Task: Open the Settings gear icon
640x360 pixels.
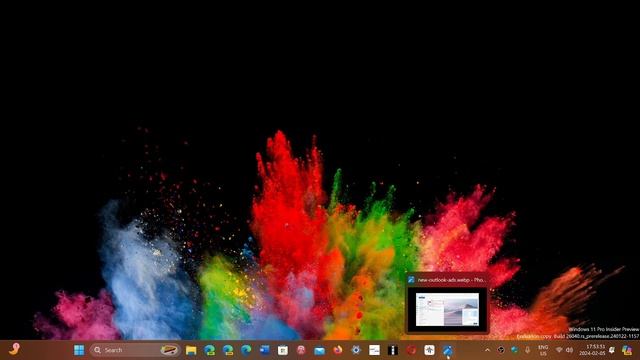Action: coord(356,350)
